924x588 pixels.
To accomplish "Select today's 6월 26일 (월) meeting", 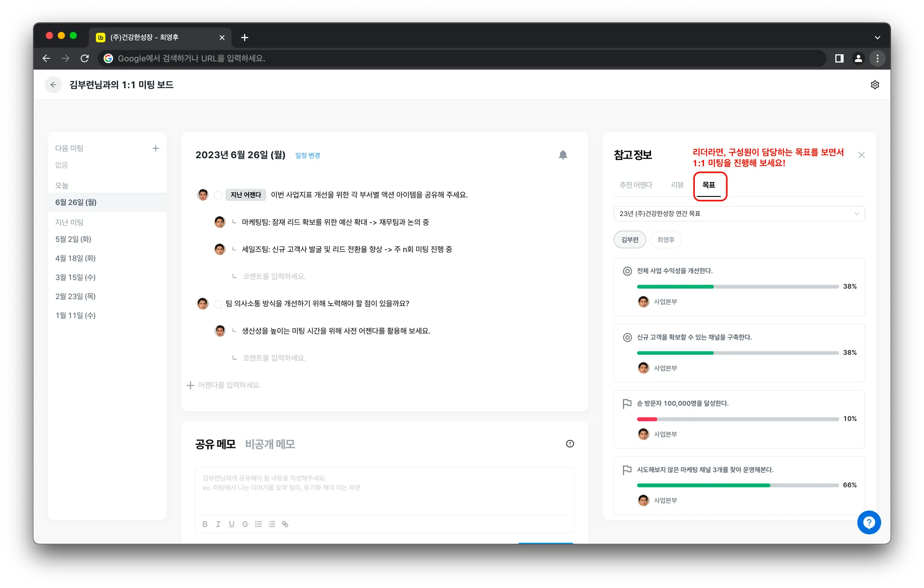I will (107, 202).
